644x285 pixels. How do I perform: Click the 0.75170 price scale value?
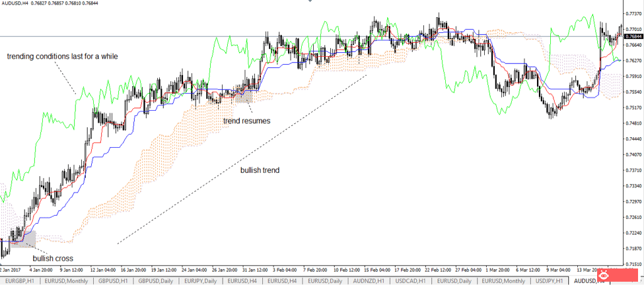pyautogui.click(x=633, y=108)
